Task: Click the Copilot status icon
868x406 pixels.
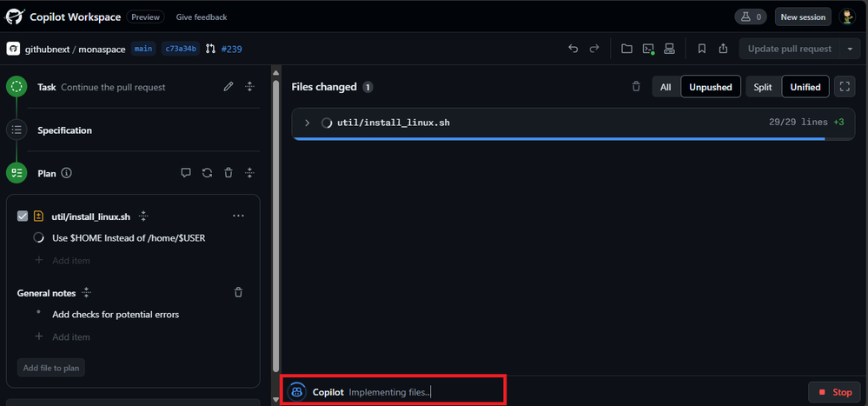Action: [x=297, y=392]
